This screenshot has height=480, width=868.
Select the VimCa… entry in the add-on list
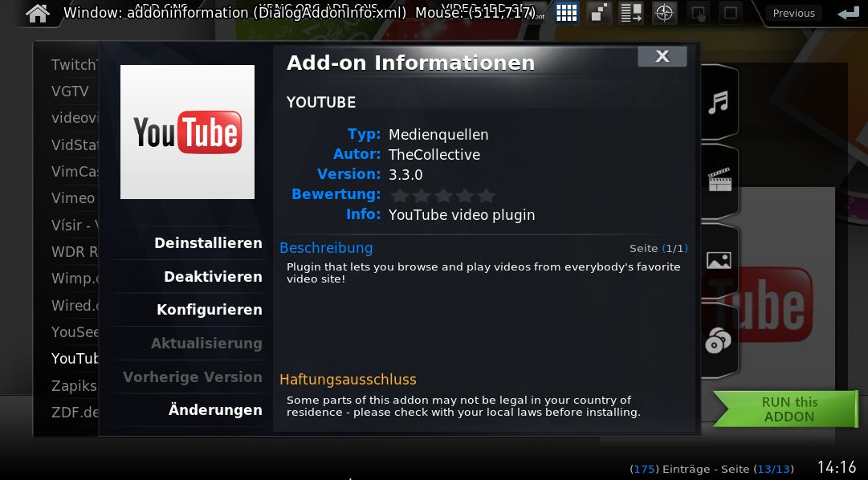pos(74,171)
